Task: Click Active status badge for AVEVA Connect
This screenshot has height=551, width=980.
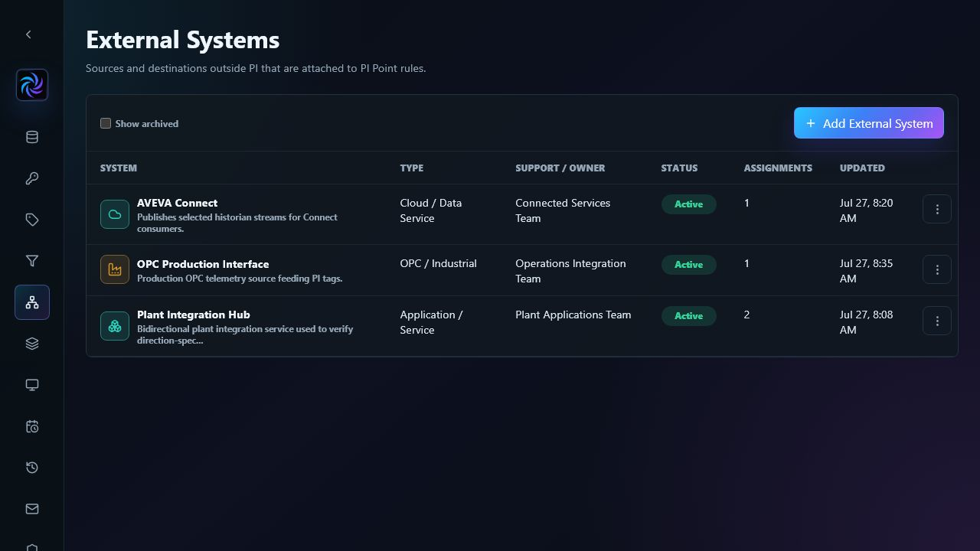Action: click(688, 204)
